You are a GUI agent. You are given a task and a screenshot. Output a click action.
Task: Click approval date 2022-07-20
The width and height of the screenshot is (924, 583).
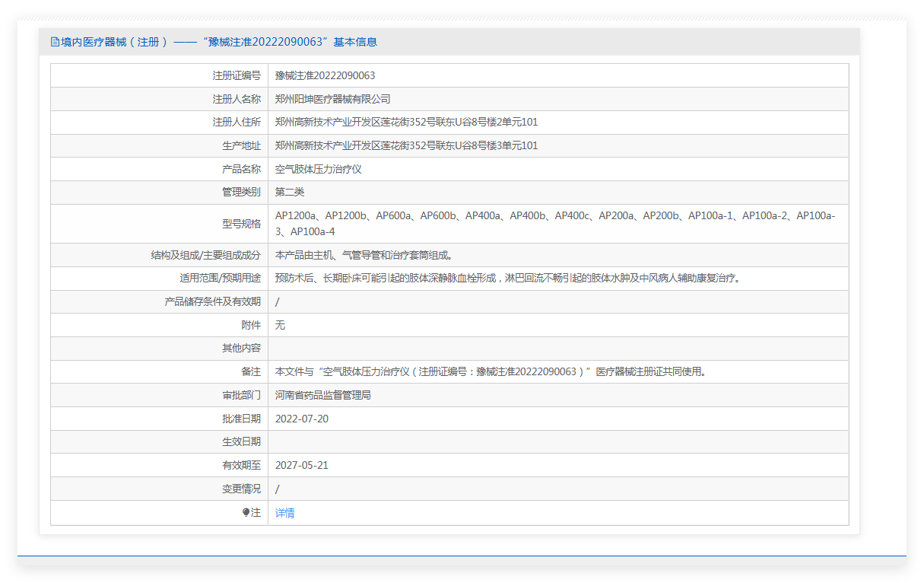pos(302,419)
